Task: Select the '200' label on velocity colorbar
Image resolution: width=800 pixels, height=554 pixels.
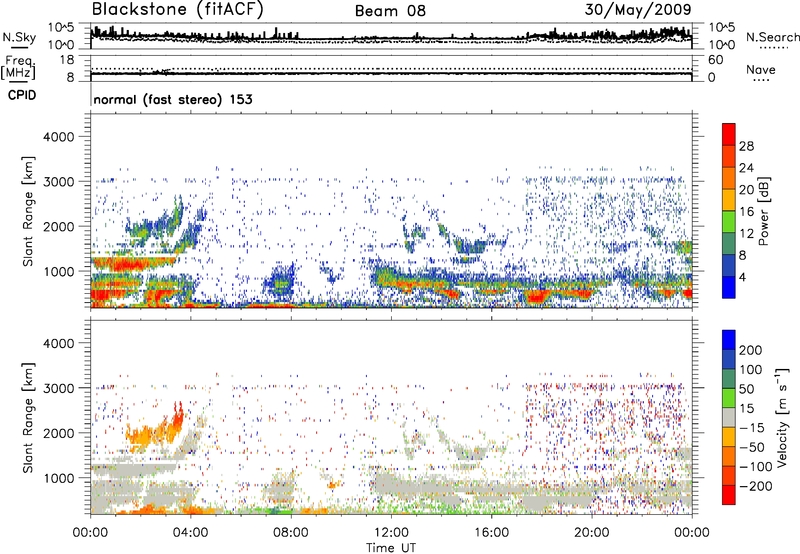Action: 751,350
